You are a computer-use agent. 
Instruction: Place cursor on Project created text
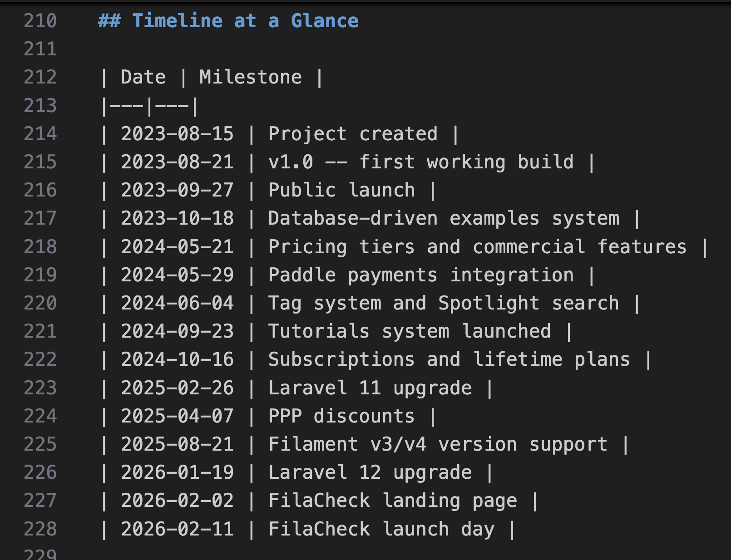click(x=353, y=134)
